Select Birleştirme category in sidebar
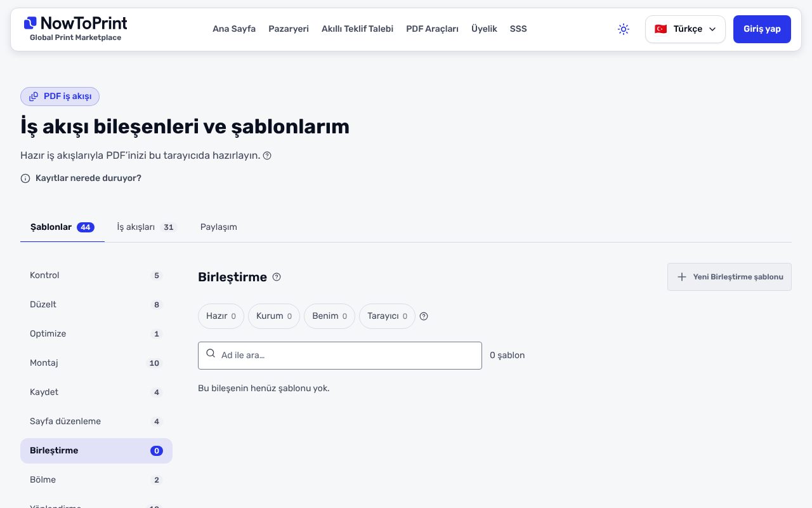The image size is (812, 508). tap(96, 451)
